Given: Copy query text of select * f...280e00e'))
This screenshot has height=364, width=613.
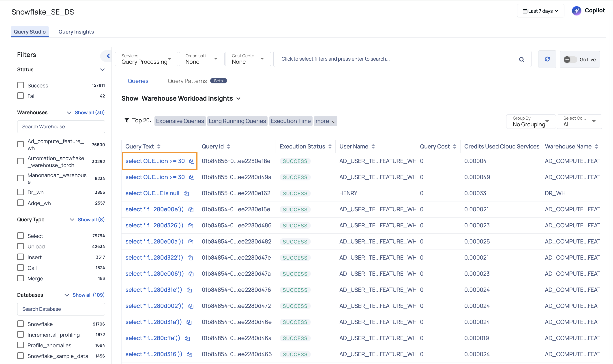Looking at the screenshot, I should 191,210.
